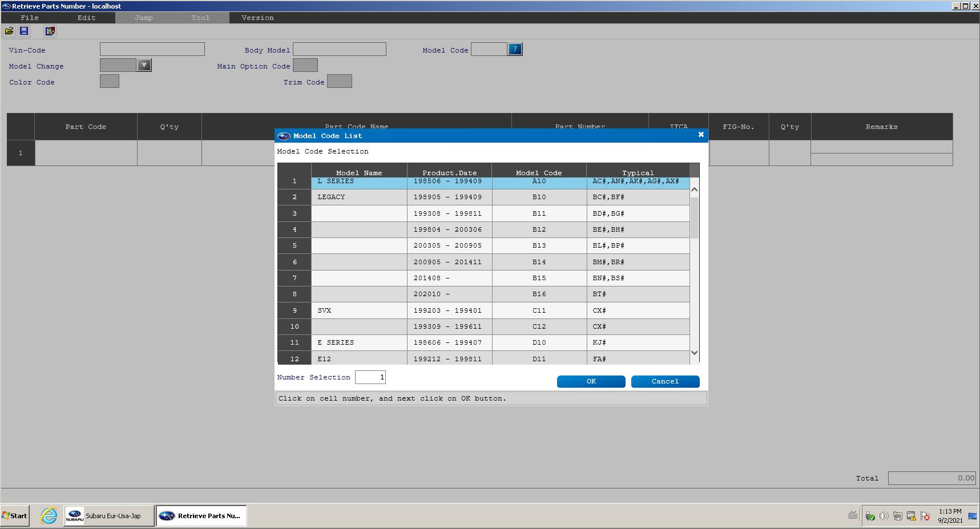The width and height of the screenshot is (980, 529).
Task: Close the Model Code List dialog with X
Action: (701, 135)
